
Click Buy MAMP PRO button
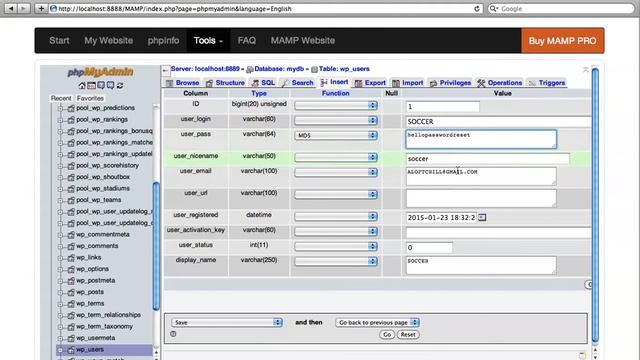click(x=562, y=40)
